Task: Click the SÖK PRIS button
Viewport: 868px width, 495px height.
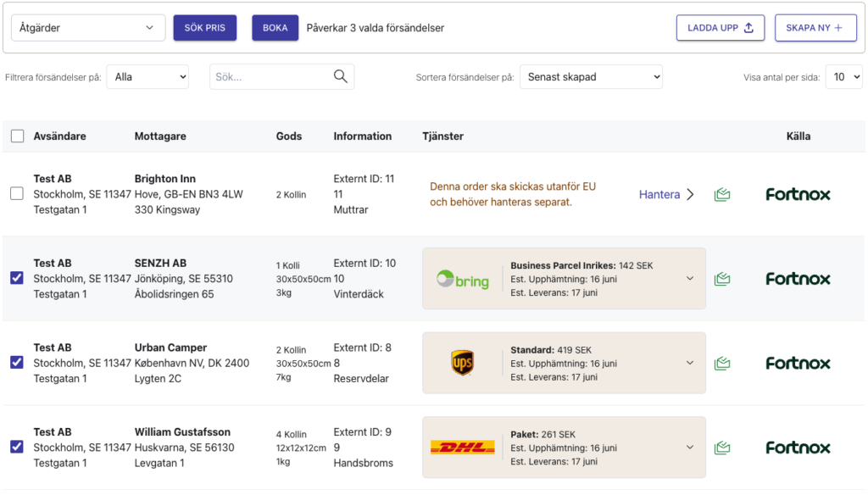Action: tap(205, 28)
